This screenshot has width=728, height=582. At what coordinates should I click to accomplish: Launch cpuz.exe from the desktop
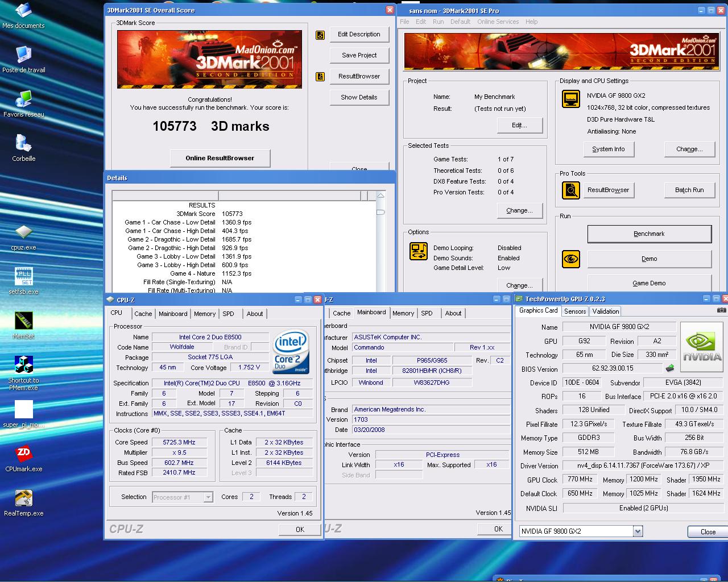[23, 237]
